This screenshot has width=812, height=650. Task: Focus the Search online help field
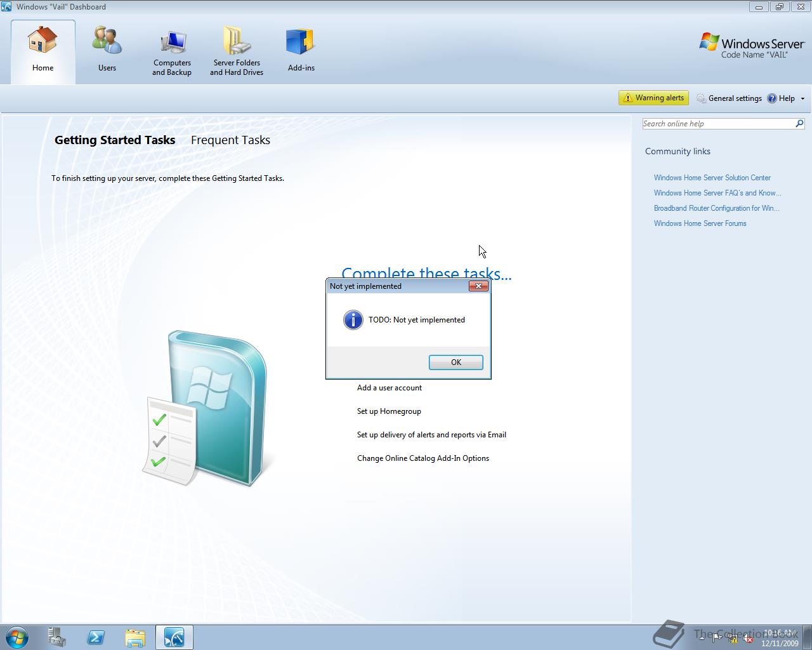click(717, 124)
